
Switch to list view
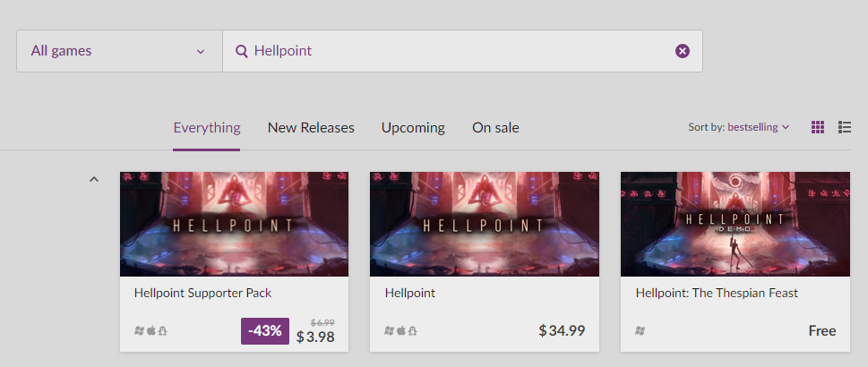[844, 127]
